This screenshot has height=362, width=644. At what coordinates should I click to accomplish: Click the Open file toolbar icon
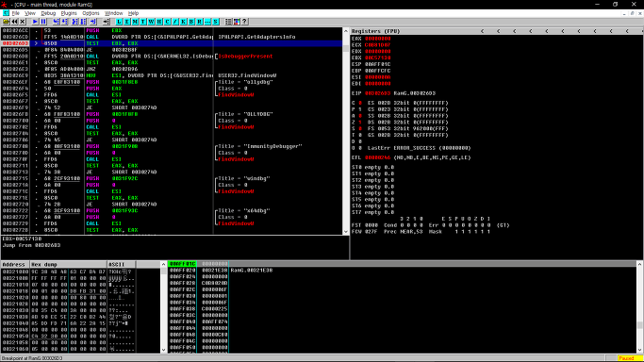click(7, 22)
